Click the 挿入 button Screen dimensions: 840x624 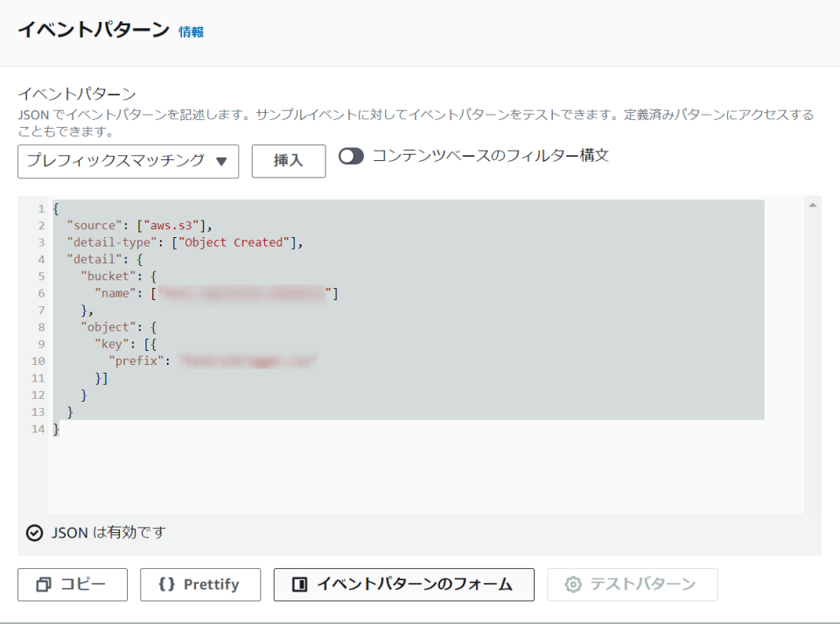coord(288,161)
